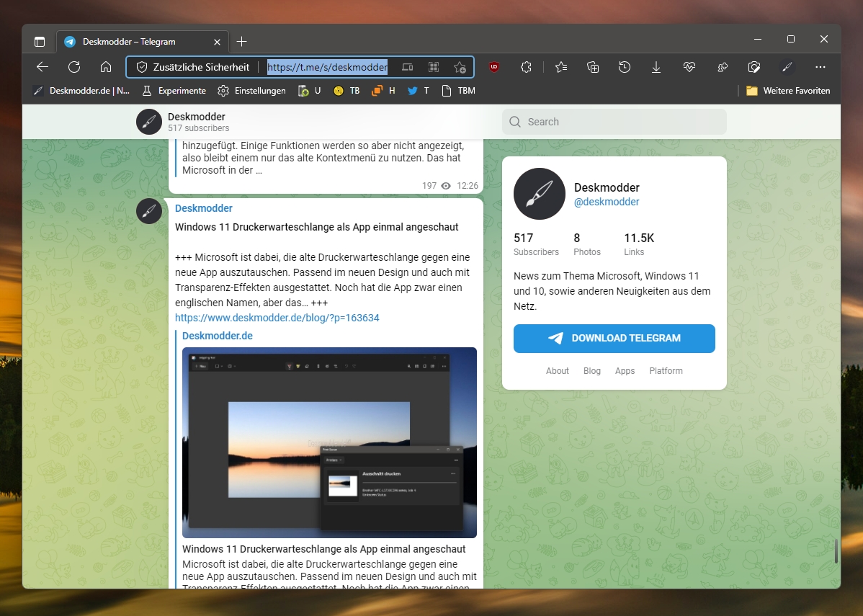Open the browser three-dot settings menu
This screenshot has width=863, height=616.
point(820,67)
